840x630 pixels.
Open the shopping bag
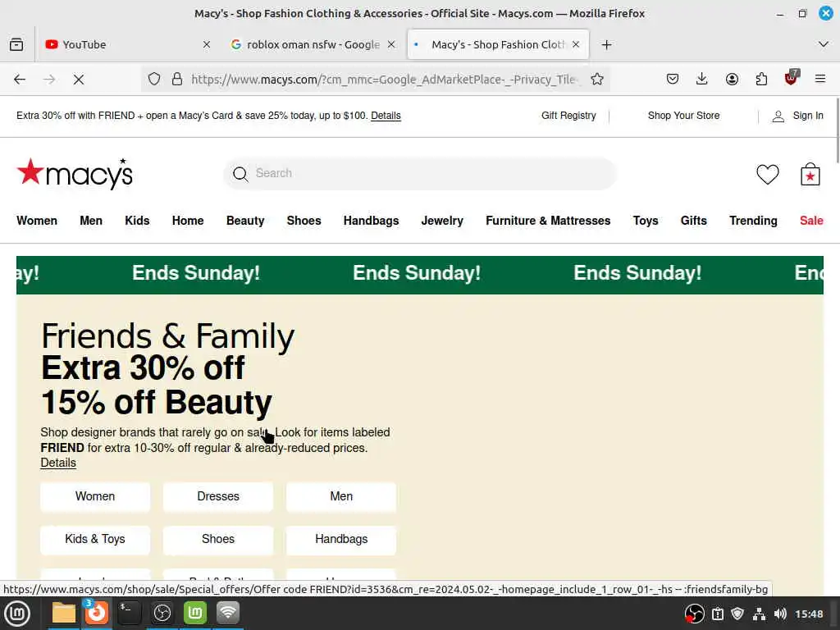810,174
